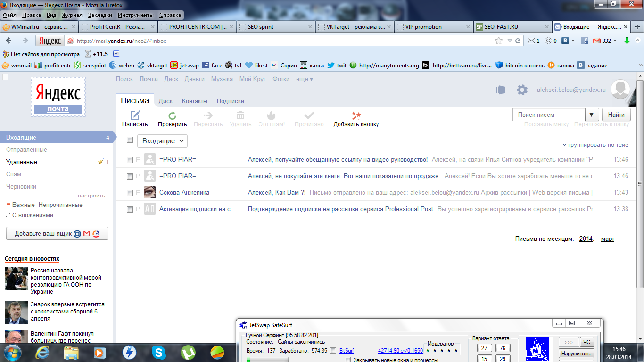The height and width of the screenshot is (362, 644).
Task: Launch Skype from the taskbar
Action: point(159,352)
